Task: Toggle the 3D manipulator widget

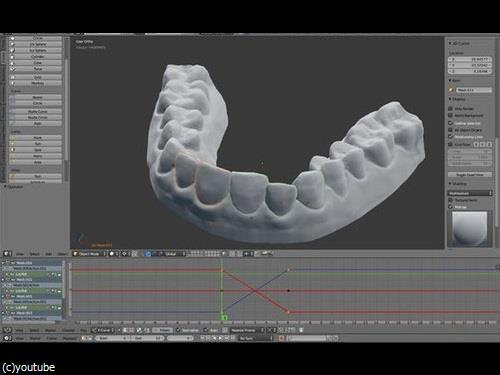Action: pos(148,254)
